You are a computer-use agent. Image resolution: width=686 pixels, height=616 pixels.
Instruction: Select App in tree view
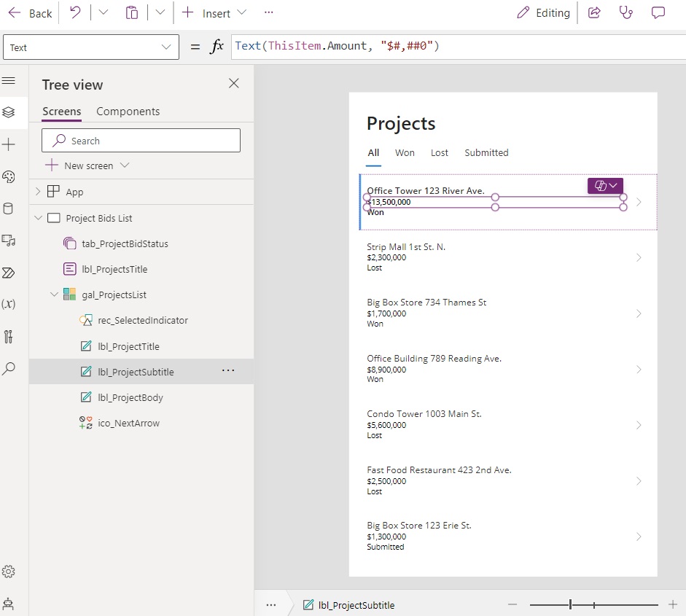point(74,192)
